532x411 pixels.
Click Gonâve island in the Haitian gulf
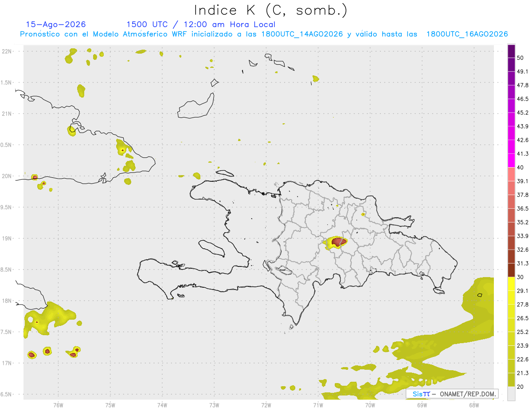pyautogui.click(x=211, y=248)
